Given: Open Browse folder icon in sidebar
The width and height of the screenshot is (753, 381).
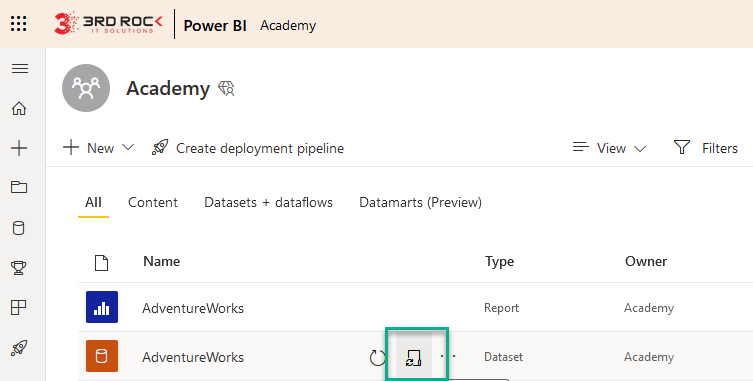Looking at the screenshot, I should (19, 187).
